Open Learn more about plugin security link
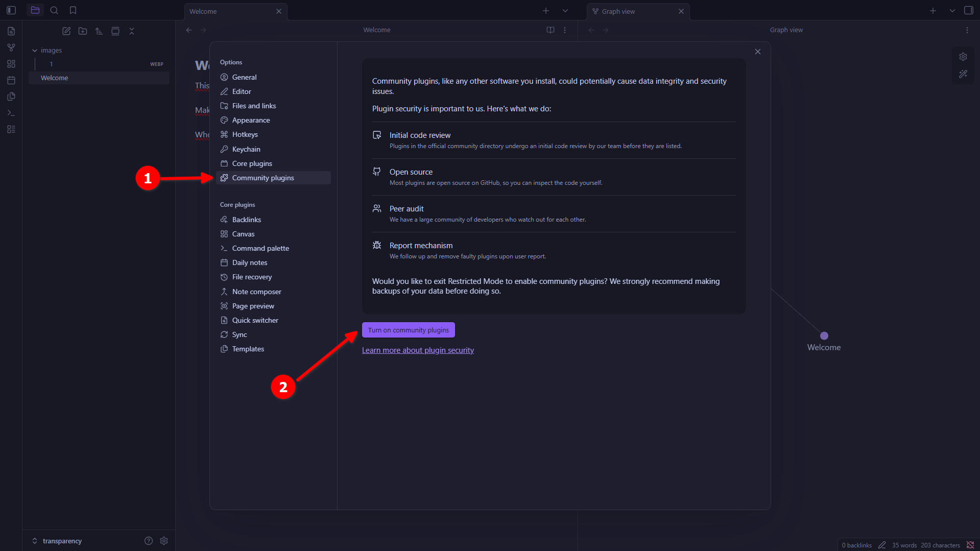 tap(418, 350)
